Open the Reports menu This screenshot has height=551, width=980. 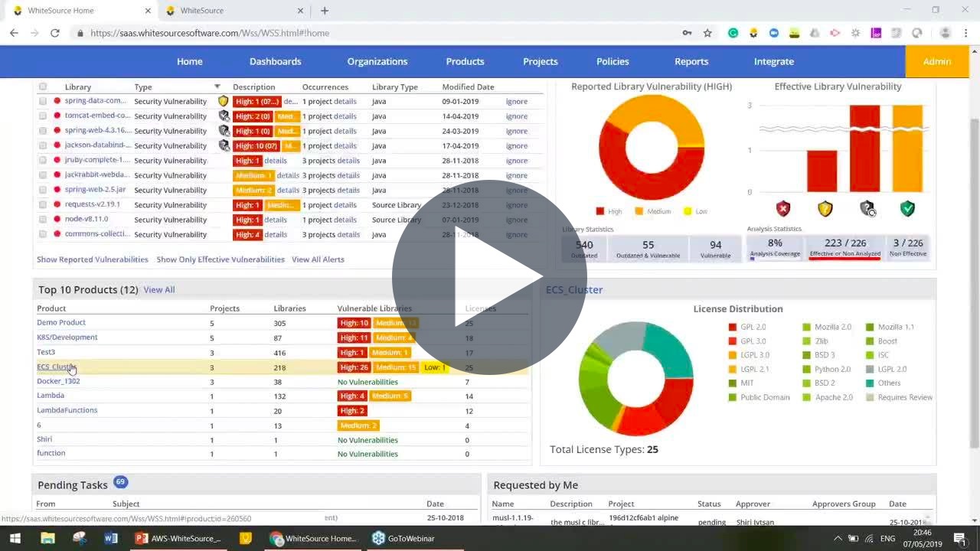(691, 61)
